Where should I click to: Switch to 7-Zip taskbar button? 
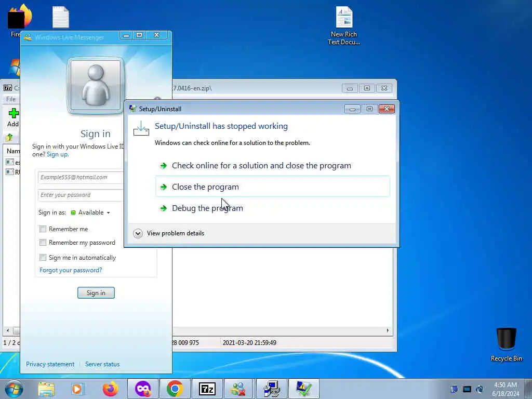click(x=207, y=389)
